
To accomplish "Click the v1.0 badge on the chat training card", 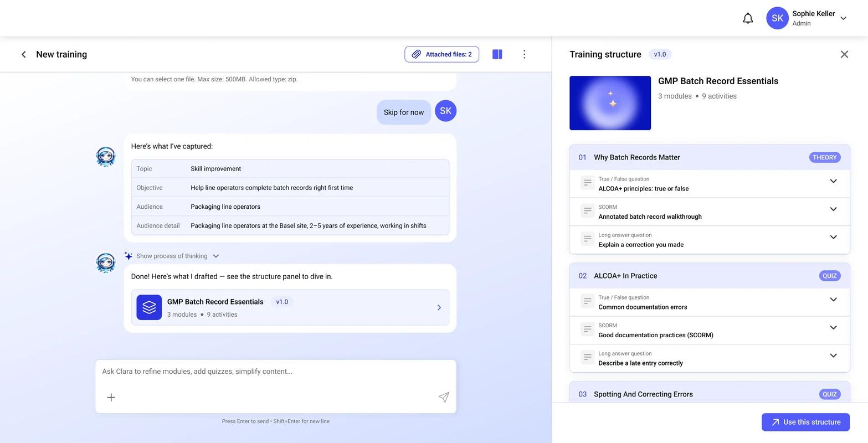I will point(282,302).
